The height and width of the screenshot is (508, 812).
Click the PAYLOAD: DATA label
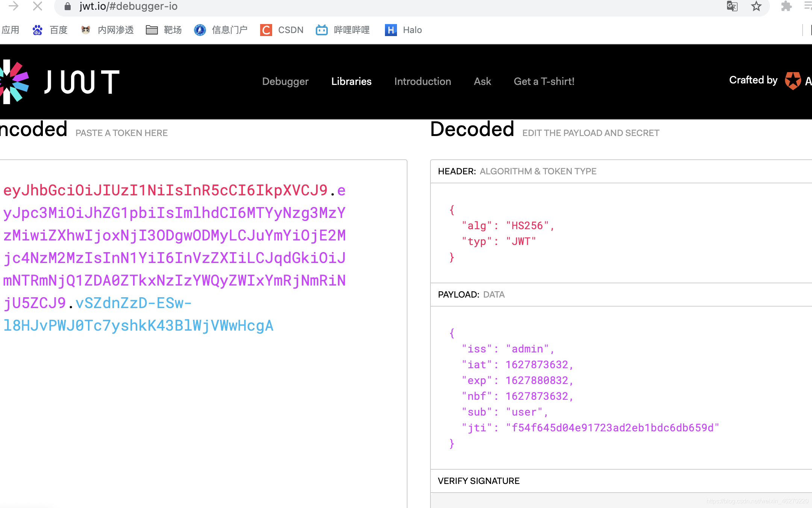coord(471,295)
